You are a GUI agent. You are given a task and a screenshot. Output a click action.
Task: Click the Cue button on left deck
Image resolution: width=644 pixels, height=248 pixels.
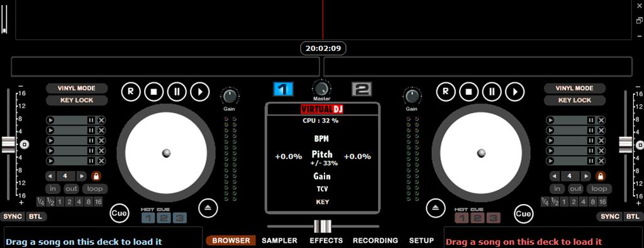pos(119,213)
